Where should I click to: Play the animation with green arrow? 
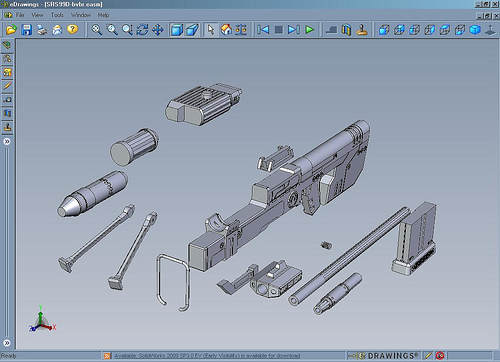tap(310, 30)
